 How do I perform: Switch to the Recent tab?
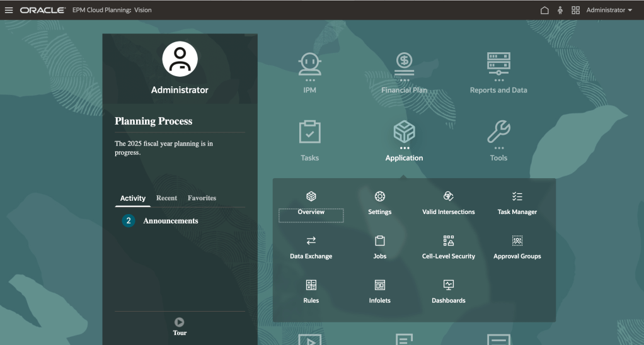tap(166, 198)
